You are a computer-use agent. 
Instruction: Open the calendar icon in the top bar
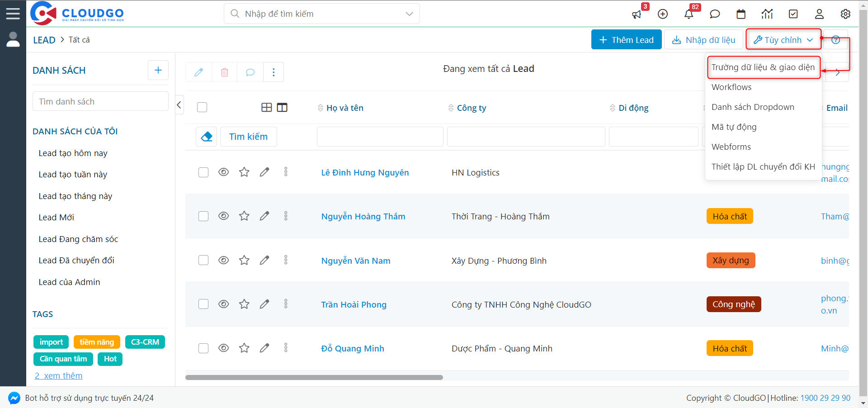741,14
